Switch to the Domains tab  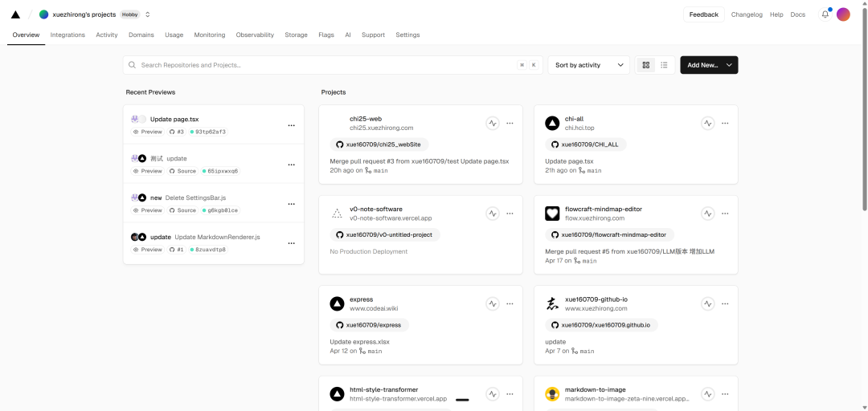[x=141, y=35]
